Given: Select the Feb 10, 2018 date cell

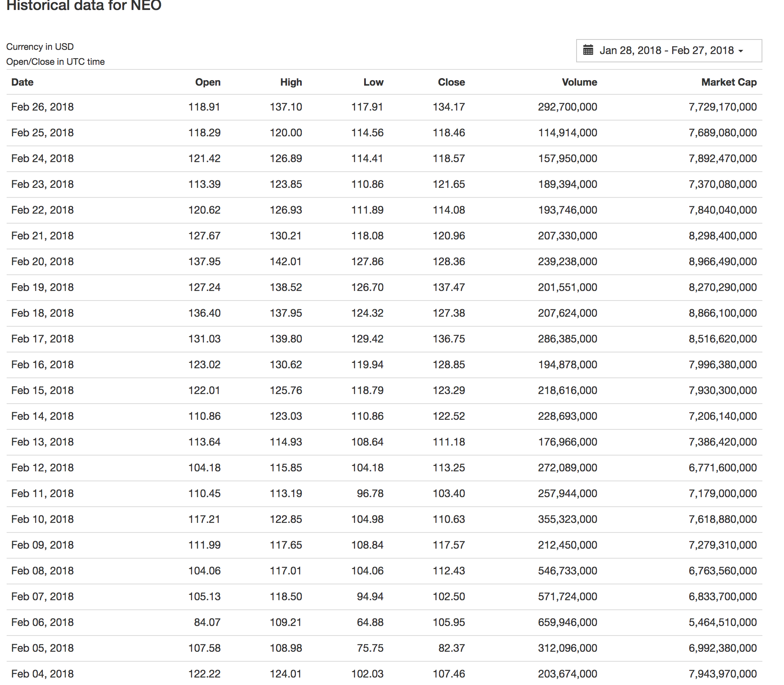Looking at the screenshot, I should 42,520.
